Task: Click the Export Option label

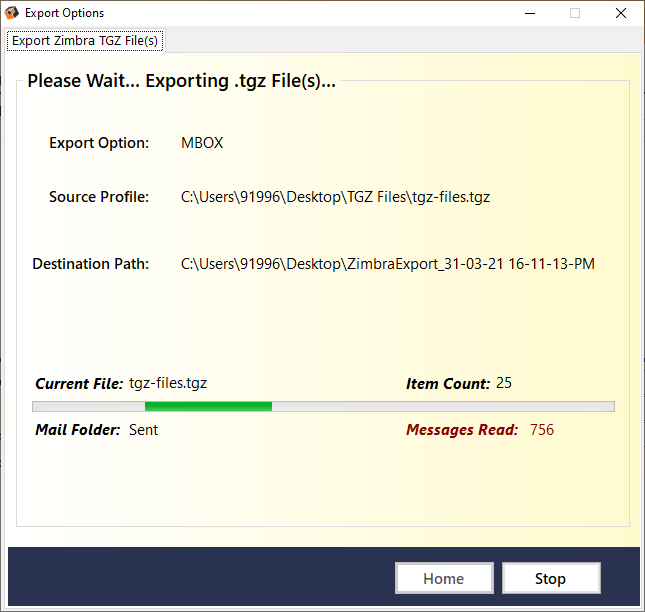Action: tap(99, 143)
